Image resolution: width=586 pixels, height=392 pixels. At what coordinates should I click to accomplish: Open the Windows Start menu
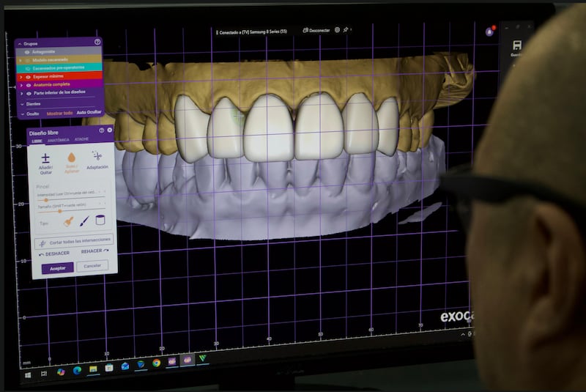tap(28, 375)
